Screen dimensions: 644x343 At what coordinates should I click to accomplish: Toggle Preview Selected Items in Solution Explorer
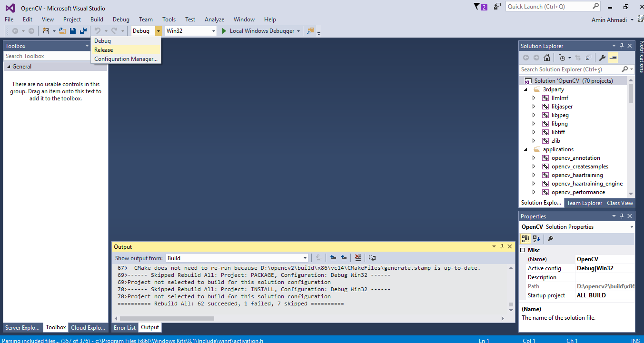613,58
